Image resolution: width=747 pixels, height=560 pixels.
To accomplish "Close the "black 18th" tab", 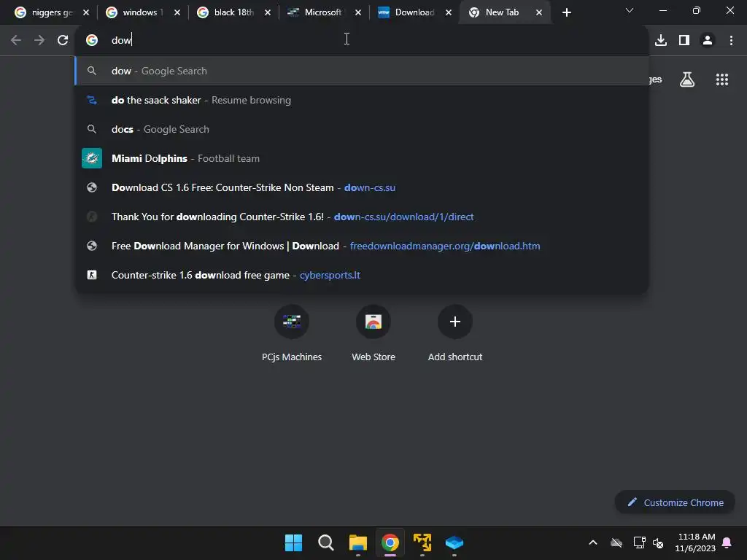I will pos(268,12).
